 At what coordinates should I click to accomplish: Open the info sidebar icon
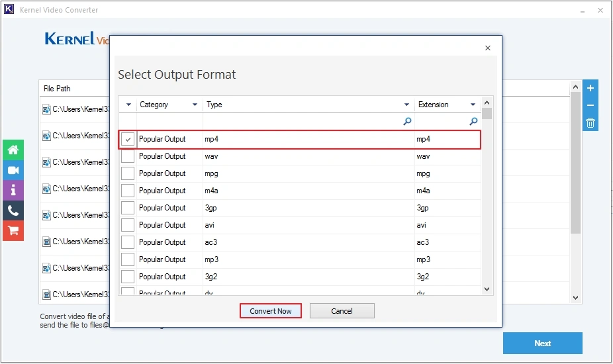[13, 190]
